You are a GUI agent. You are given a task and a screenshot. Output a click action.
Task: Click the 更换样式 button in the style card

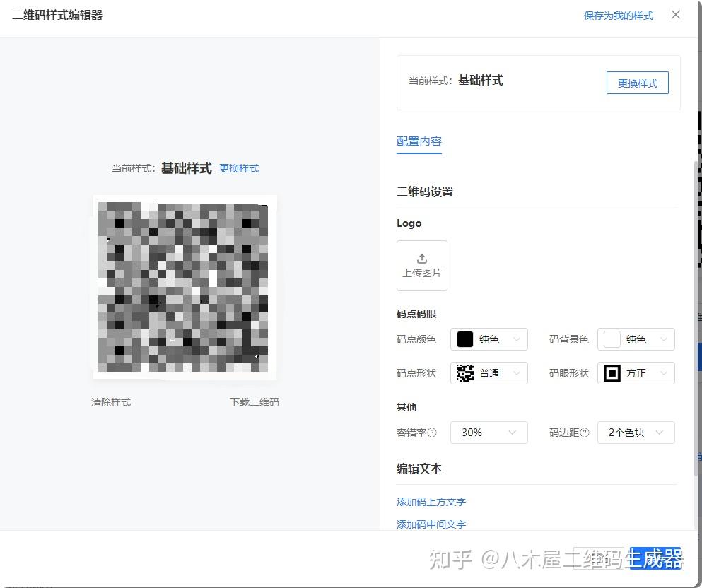pos(638,83)
